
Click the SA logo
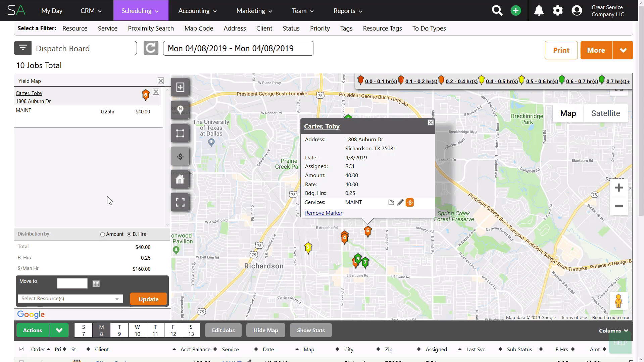click(x=16, y=10)
